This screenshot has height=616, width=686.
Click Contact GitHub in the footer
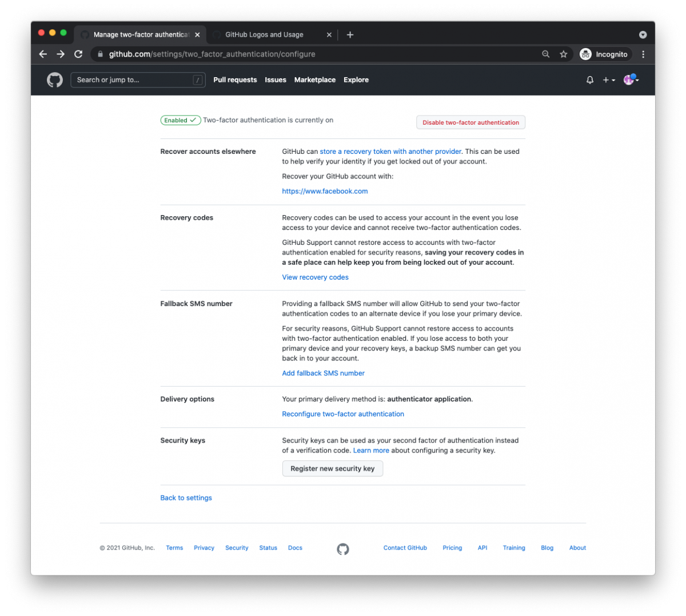[x=405, y=548]
